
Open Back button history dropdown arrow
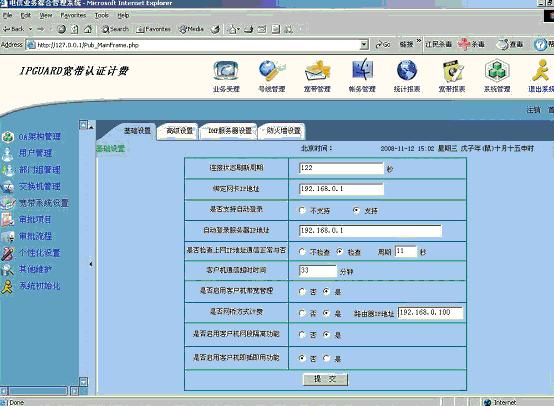30,29
